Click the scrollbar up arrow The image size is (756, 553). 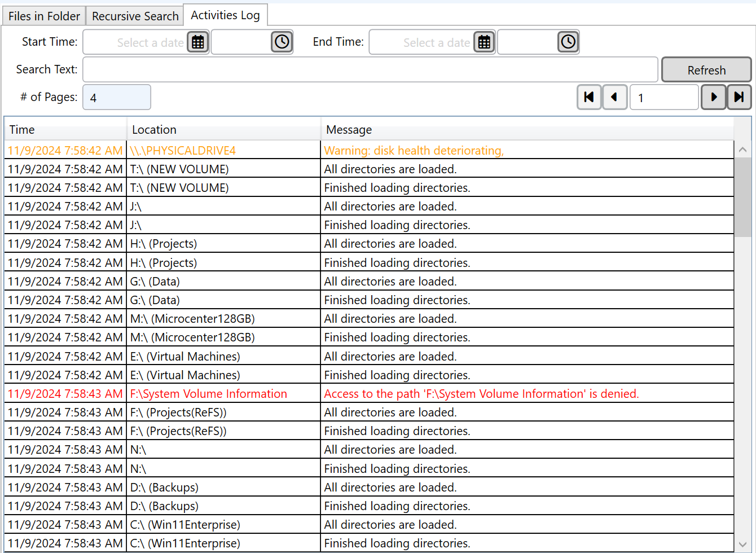tap(742, 150)
